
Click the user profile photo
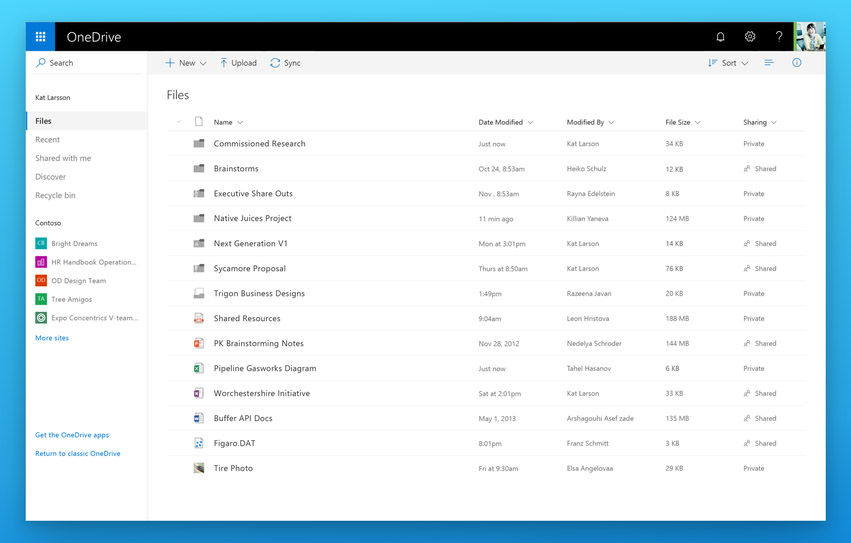point(810,36)
